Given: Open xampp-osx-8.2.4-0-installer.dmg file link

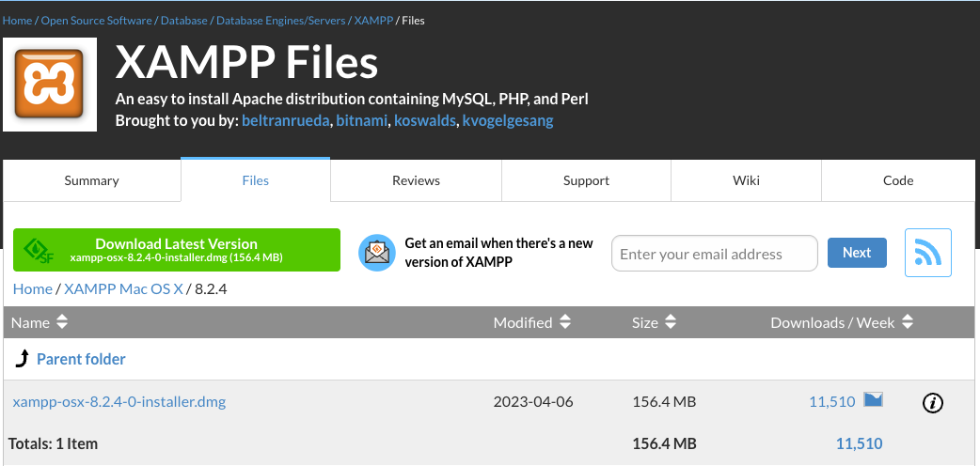Looking at the screenshot, I should point(119,402).
